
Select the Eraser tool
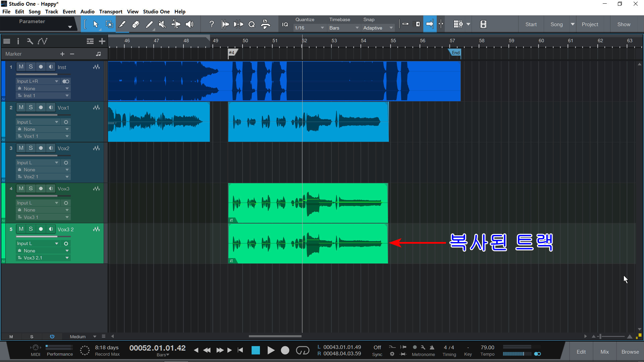click(136, 24)
